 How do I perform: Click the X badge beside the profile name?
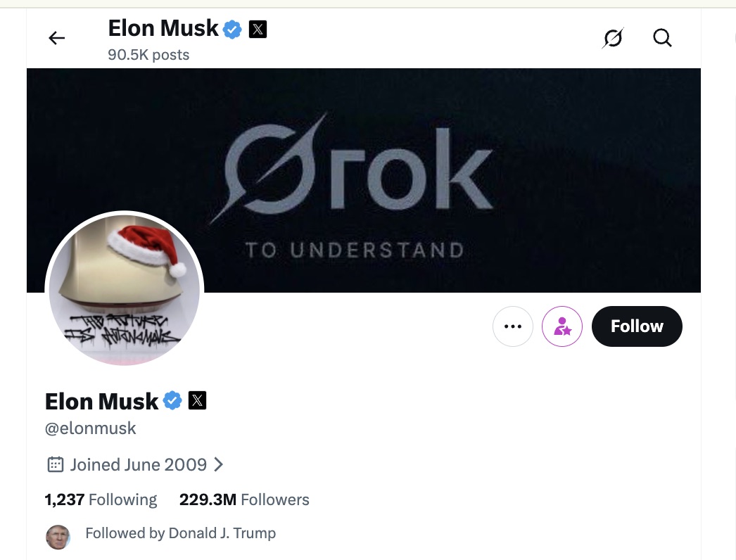(198, 401)
